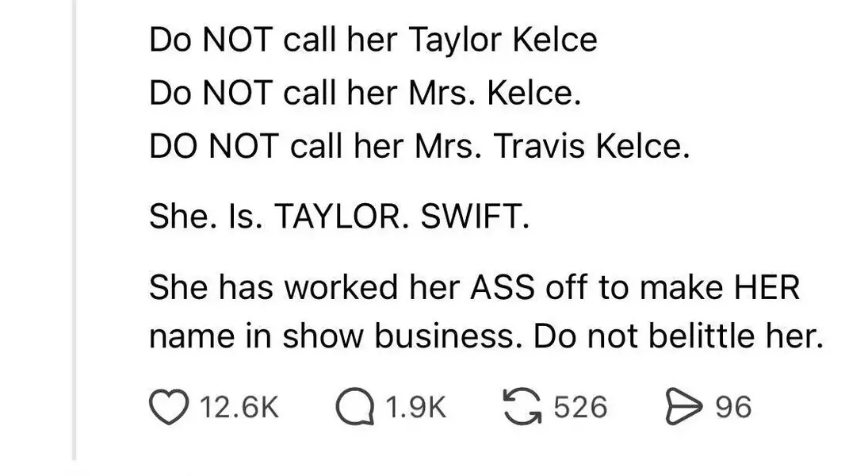Like the post with heart icon

[166, 407]
